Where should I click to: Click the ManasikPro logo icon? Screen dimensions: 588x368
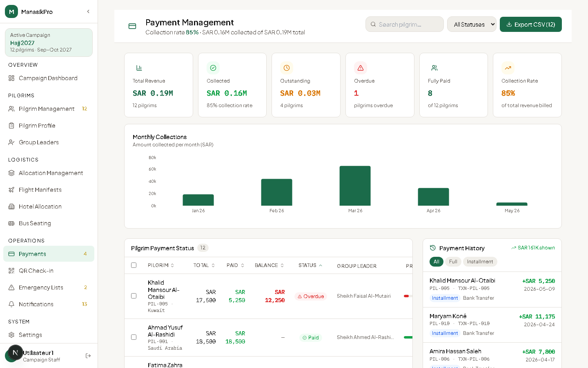tap(11, 11)
